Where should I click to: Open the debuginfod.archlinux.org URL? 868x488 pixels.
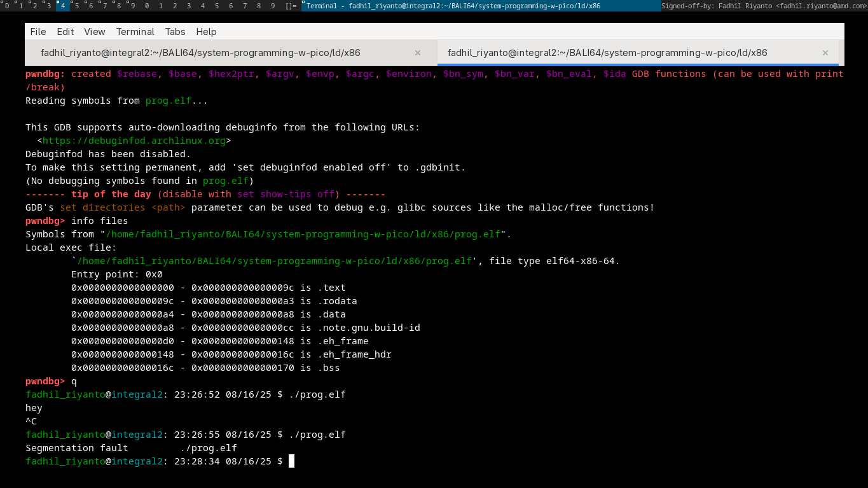tap(134, 141)
